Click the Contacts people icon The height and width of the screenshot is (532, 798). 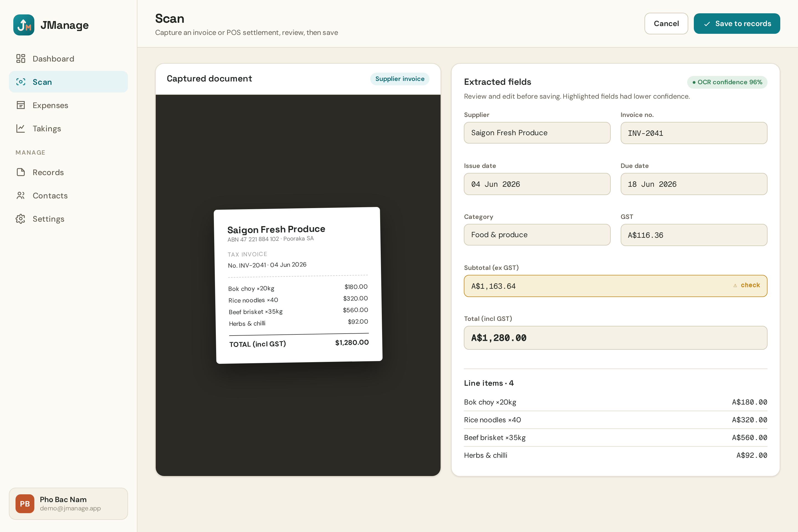pos(21,195)
